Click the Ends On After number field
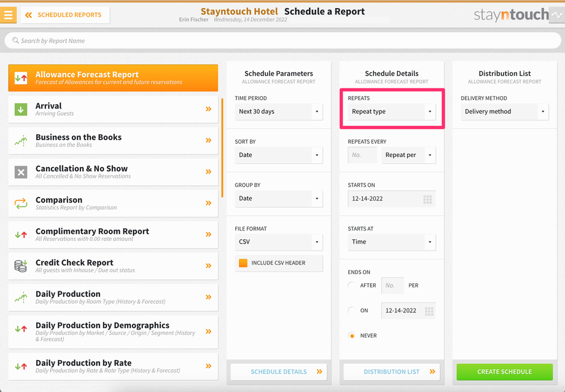This screenshot has height=392, width=565. 393,285
